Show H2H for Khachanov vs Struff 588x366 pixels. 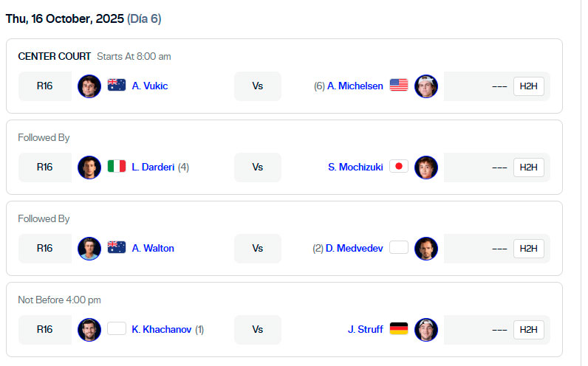[528, 330]
